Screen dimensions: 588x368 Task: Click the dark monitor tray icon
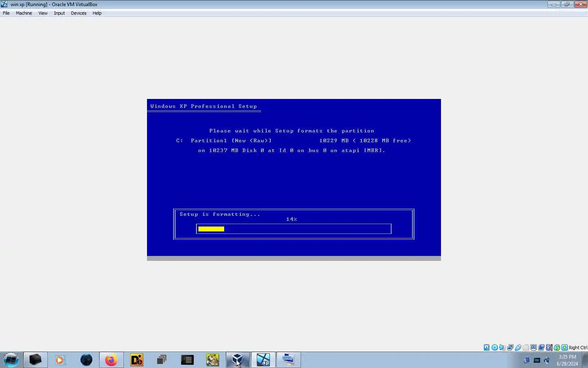click(537, 360)
